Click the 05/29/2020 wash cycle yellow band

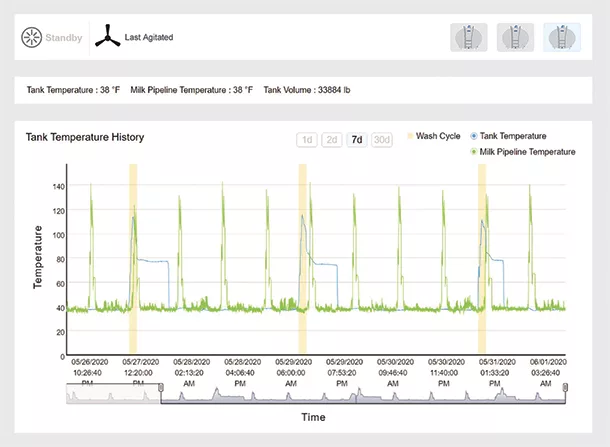coord(302,259)
